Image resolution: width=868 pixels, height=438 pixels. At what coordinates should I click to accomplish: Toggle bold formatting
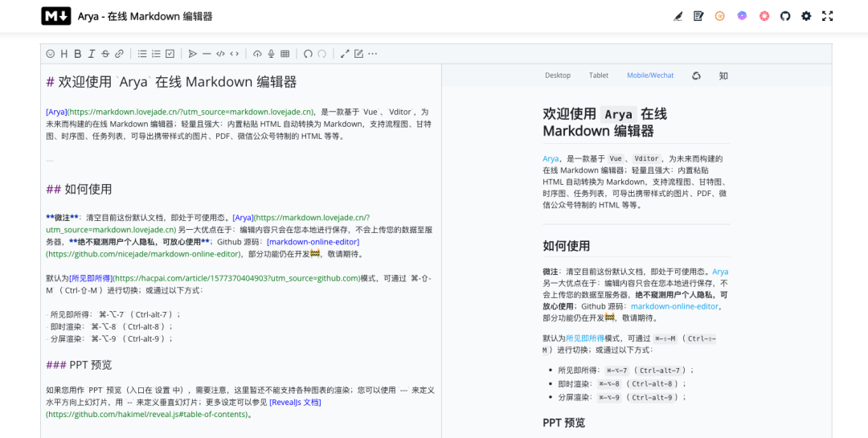77,54
